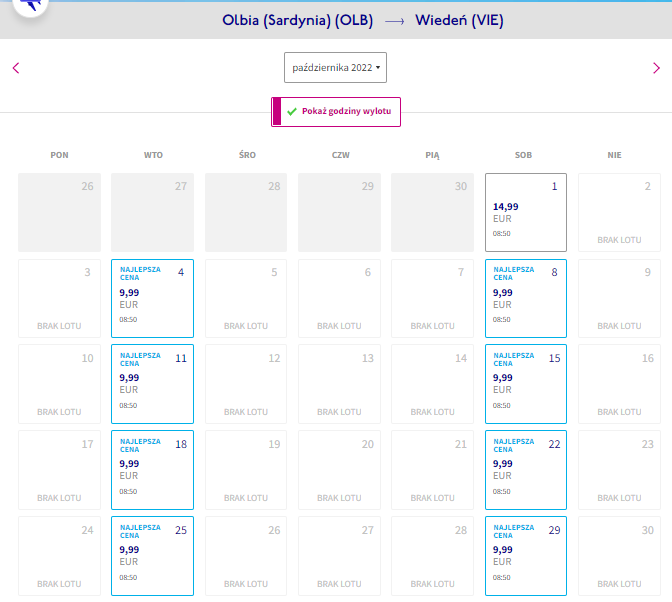
Task: Click October 5 cell marked BRAK LOTU
Action: 246,298
